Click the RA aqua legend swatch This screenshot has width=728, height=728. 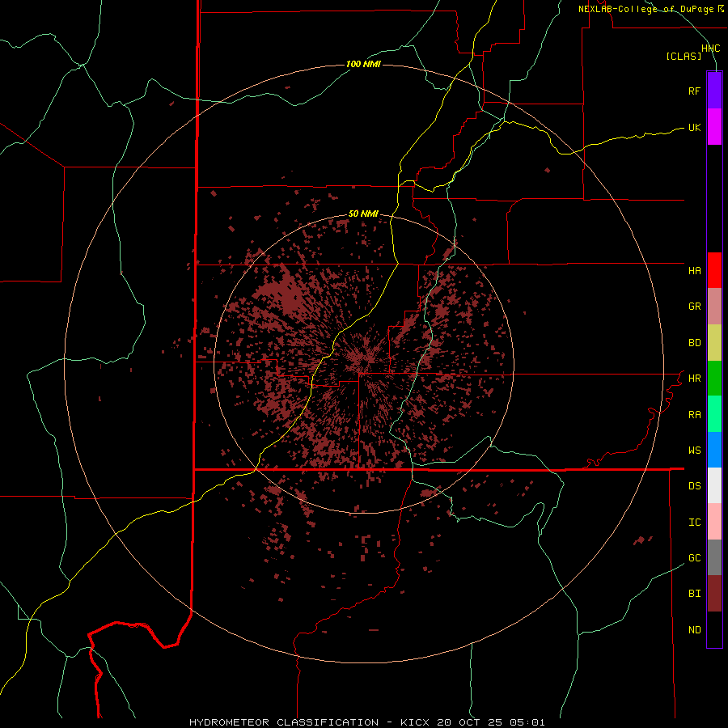pos(714,414)
